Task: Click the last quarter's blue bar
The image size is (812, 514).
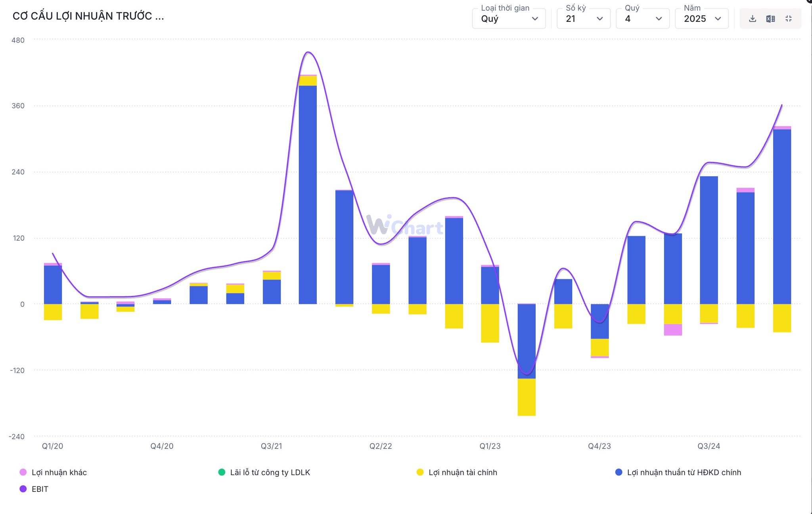Action: [x=782, y=216]
